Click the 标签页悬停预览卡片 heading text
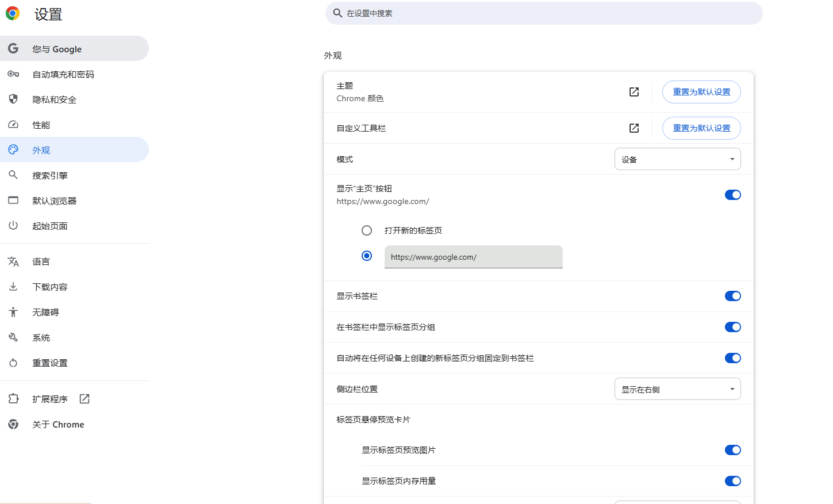This screenshot has height=504, width=833. click(373, 420)
